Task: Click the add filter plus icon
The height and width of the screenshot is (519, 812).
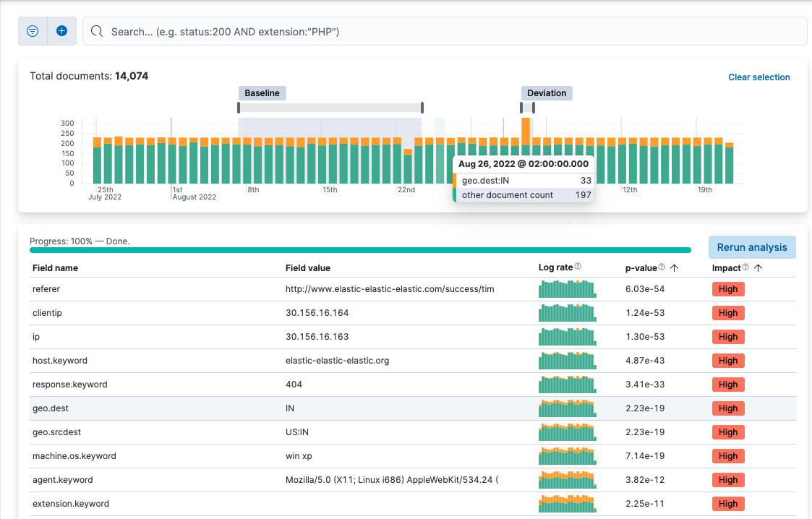Action: tap(61, 31)
